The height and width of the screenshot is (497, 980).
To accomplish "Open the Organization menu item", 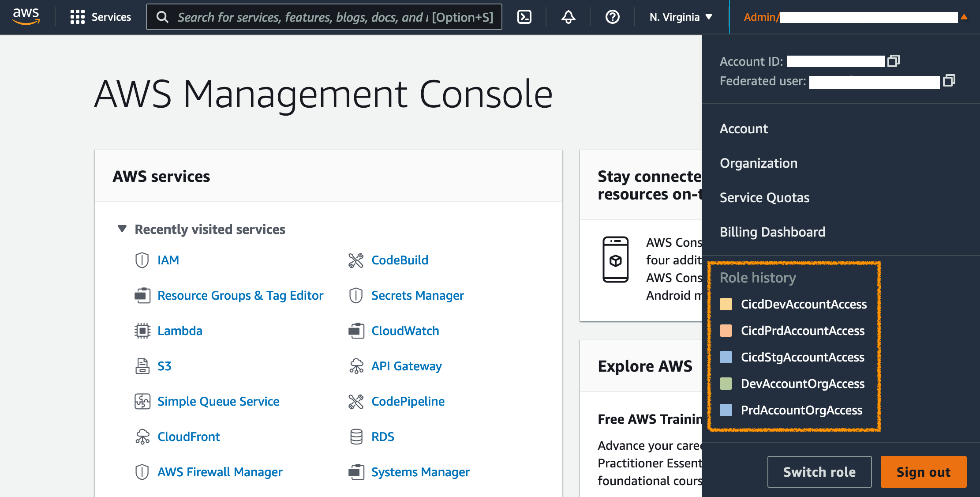I will click(758, 163).
